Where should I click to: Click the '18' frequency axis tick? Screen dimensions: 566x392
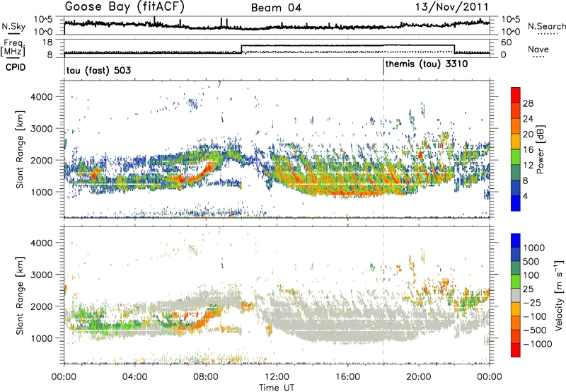click(47, 42)
